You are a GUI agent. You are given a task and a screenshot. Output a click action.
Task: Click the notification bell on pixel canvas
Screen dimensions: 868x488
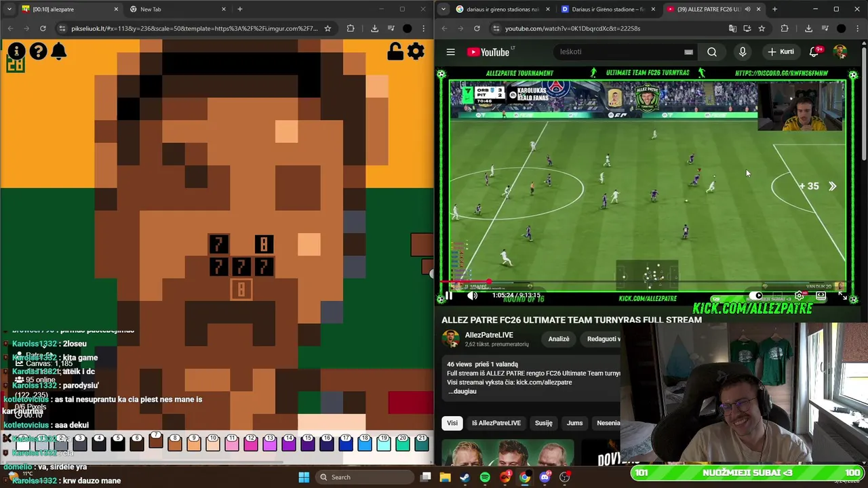59,52
